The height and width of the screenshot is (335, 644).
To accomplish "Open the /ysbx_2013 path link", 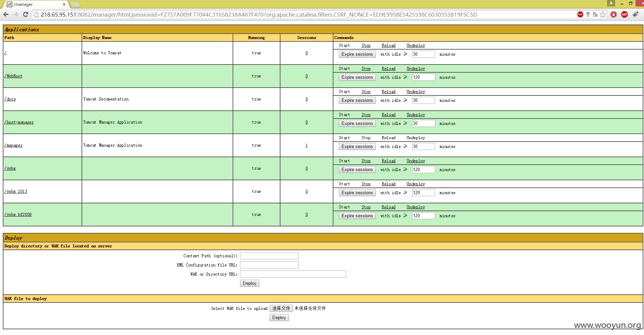I will [16, 191].
